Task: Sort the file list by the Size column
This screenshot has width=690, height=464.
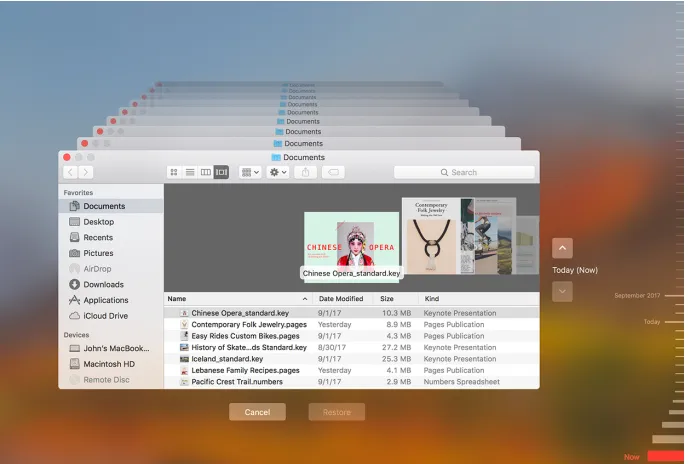Action: click(x=396, y=298)
